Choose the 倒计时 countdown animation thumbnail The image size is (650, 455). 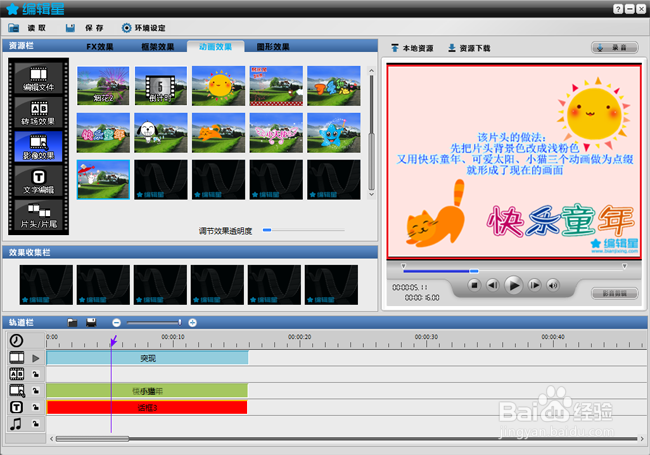pos(161,86)
